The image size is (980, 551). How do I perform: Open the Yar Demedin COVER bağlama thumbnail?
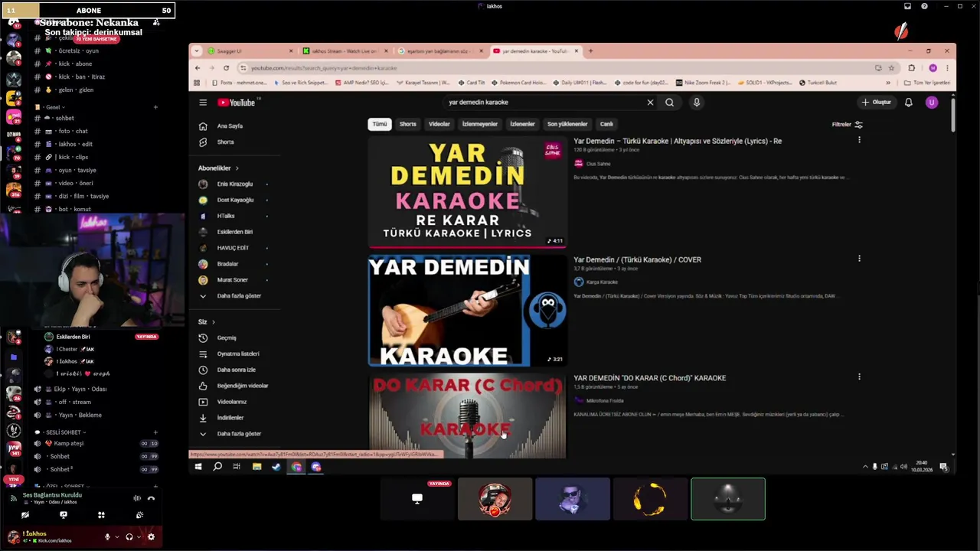click(x=467, y=311)
